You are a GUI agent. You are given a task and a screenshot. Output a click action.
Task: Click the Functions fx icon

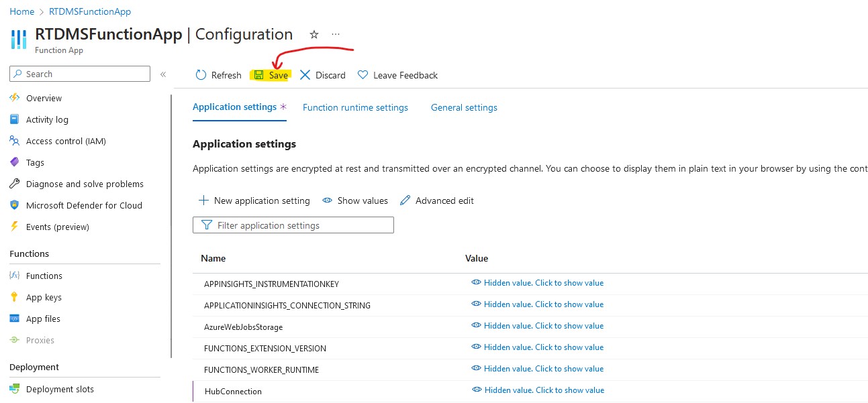[15, 276]
